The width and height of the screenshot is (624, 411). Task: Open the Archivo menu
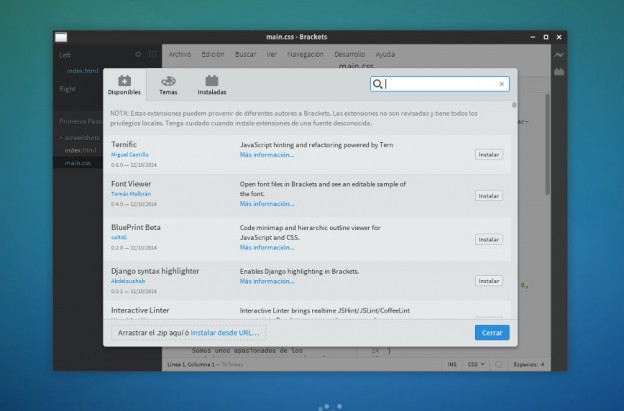(x=179, y=54)
